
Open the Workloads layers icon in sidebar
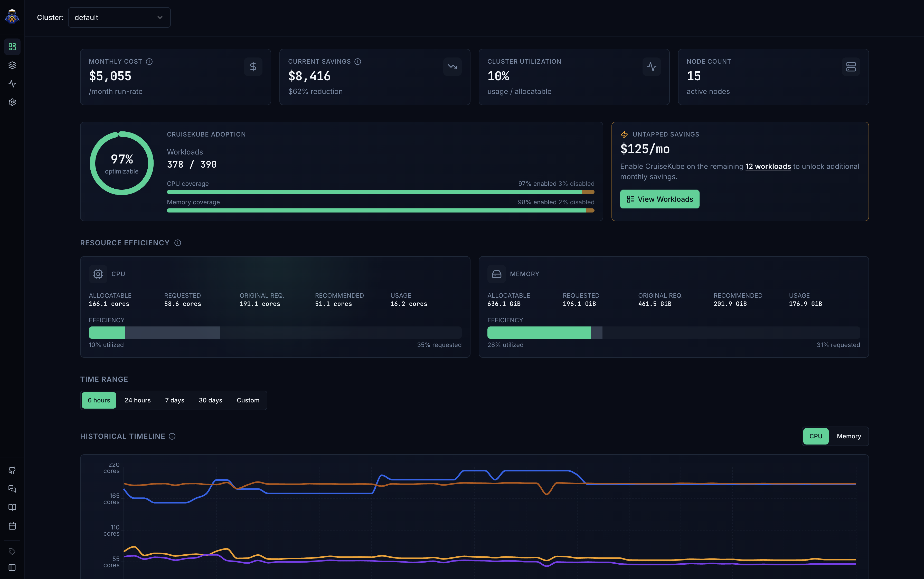[x=12, y=65]
